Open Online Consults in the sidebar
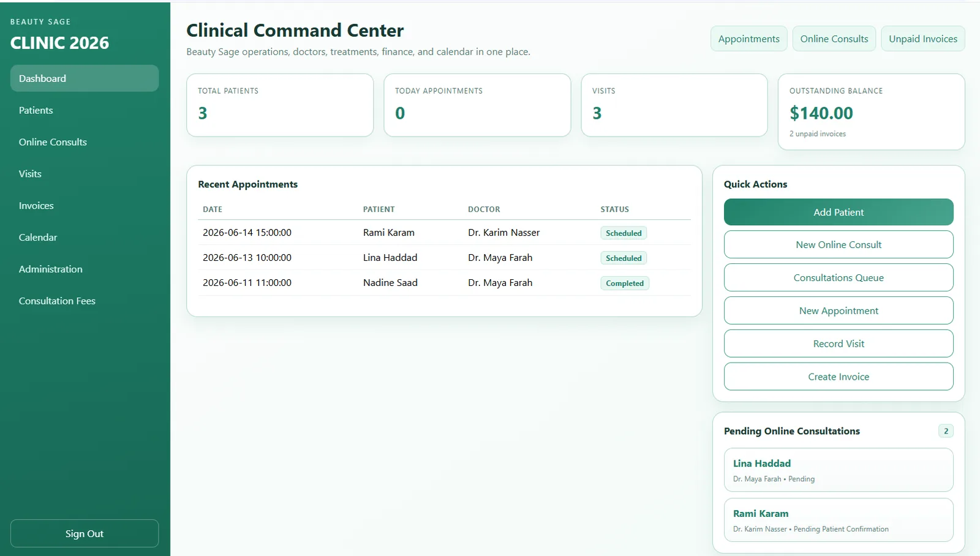 coord(85,142)
